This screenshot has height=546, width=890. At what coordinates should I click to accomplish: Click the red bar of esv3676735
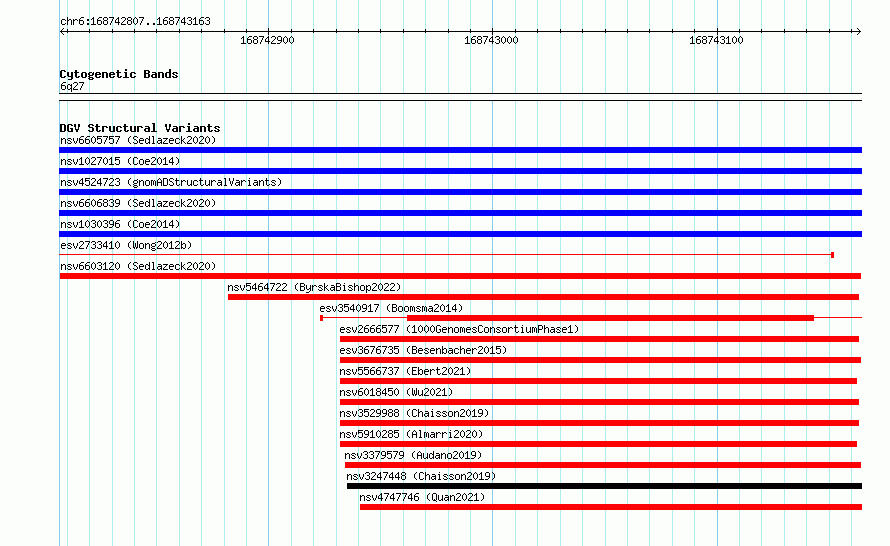pyautogui.click(x=601, y=360)
